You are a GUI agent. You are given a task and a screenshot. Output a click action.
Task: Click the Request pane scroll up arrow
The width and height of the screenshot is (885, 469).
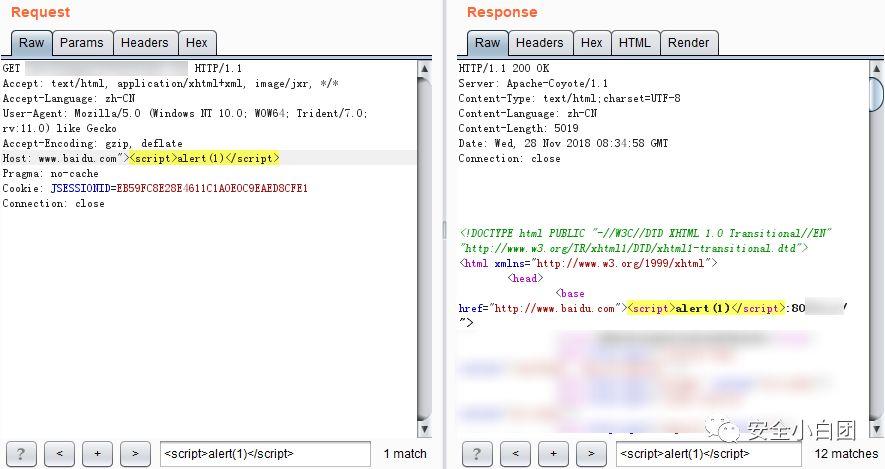click(424, 68)
